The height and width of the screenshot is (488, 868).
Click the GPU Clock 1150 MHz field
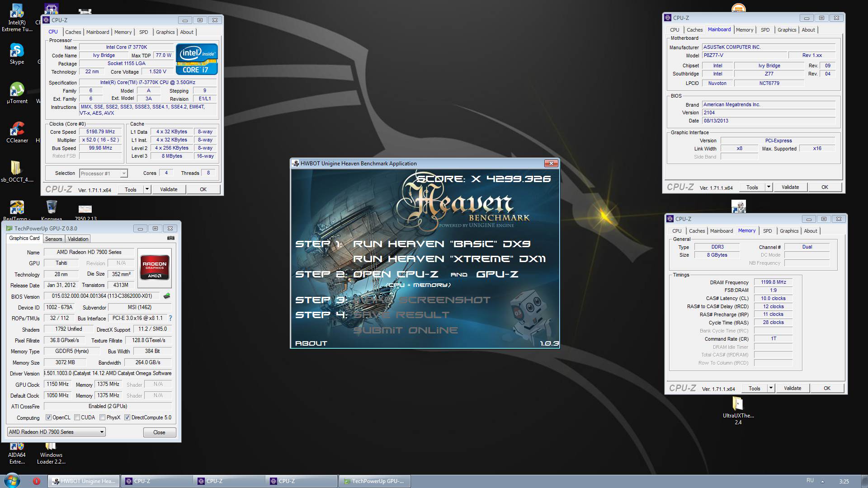pos(58,384)
